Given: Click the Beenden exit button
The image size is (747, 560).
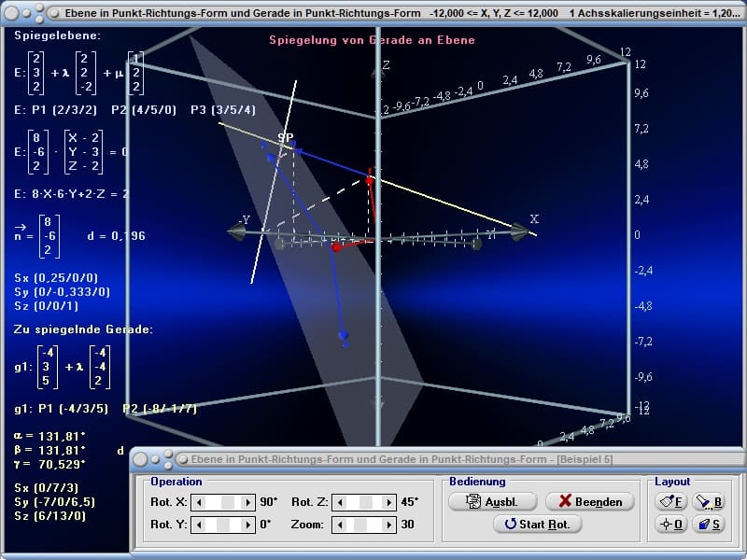Looking at the screenshot, I should click(x=590, y=501).
